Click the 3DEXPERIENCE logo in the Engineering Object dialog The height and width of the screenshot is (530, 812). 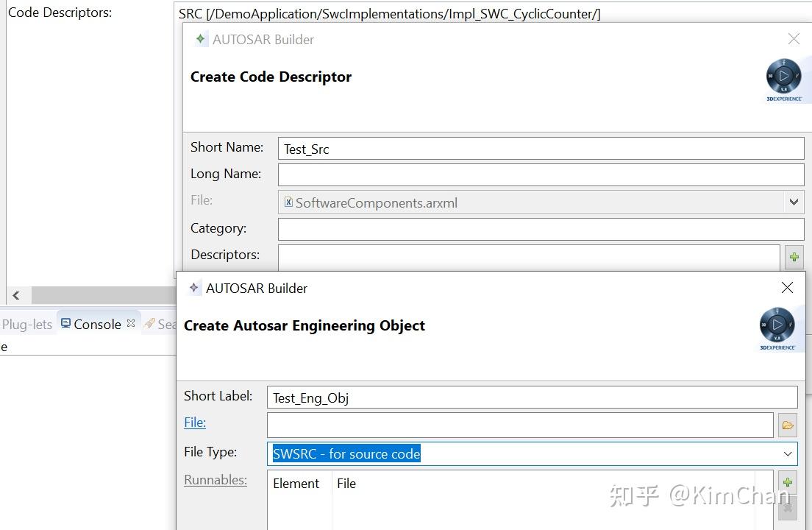point(777,324)
